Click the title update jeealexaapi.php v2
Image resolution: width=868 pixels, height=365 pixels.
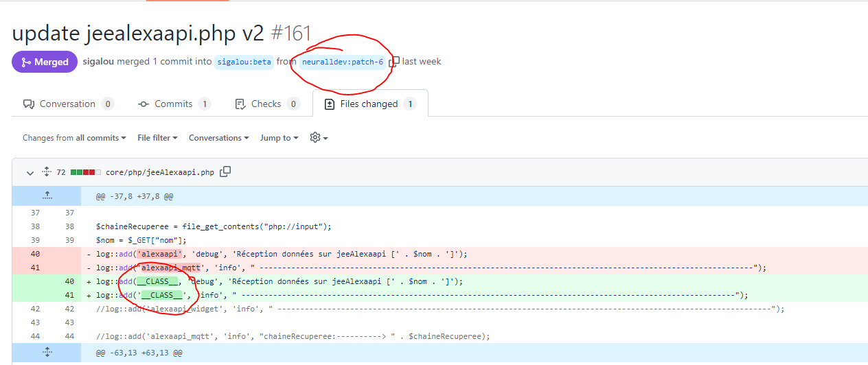click(138, 32)
